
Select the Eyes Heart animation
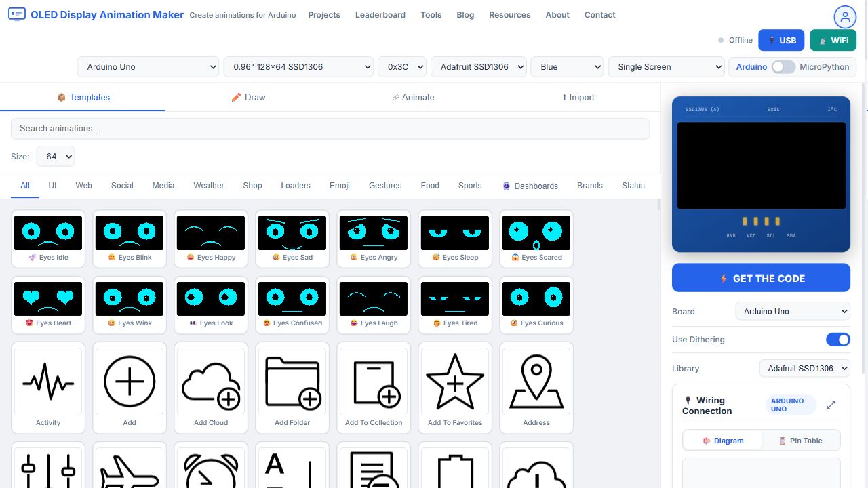(x=48, y=304)
